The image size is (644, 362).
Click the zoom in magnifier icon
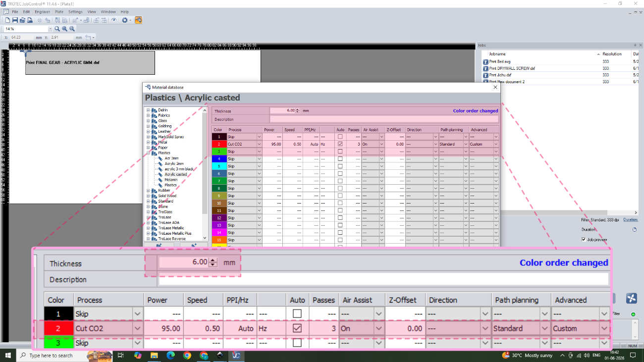click(x=64, y=29)
